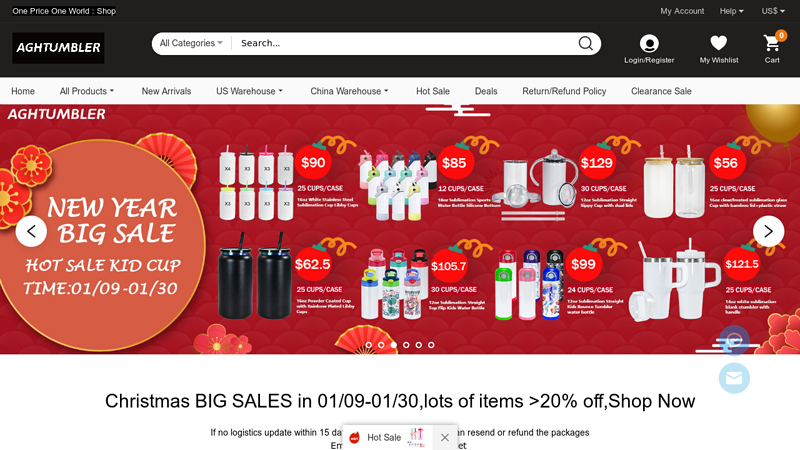Click the My Account link
The image size is (800, 450).
coord(682,11)
